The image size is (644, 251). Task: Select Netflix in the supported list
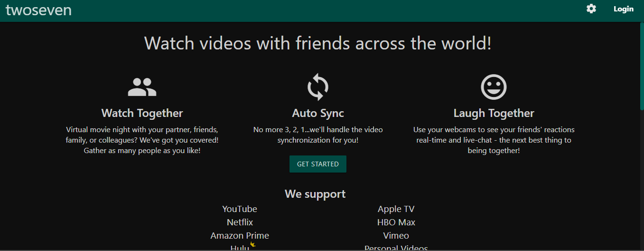[x=240, y=222]
